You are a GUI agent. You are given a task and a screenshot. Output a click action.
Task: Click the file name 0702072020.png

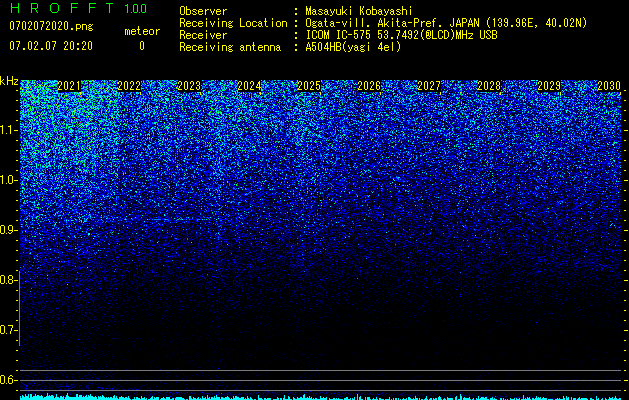[x=51, y=26]
